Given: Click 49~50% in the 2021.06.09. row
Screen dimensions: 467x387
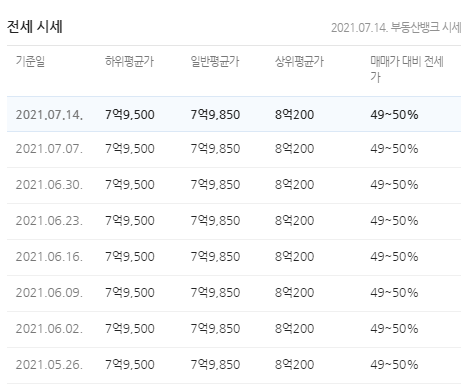Looking at the screenshot, I should (394, 293).
